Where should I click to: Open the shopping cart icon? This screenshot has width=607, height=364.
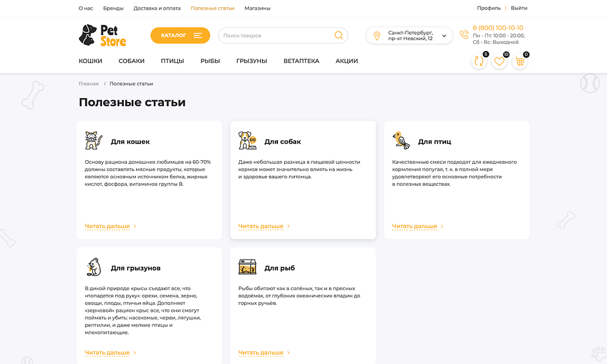pos(520,60)
